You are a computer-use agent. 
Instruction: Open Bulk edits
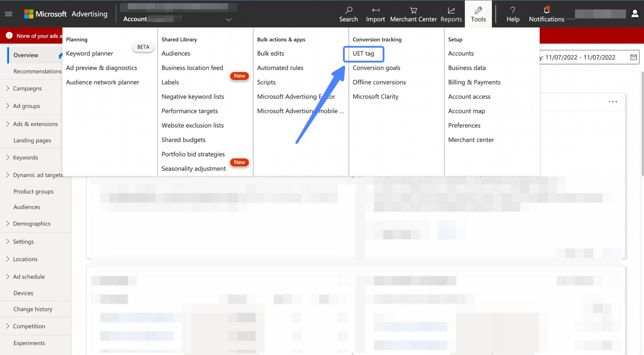pyautogui.click(x=271, y=53)
